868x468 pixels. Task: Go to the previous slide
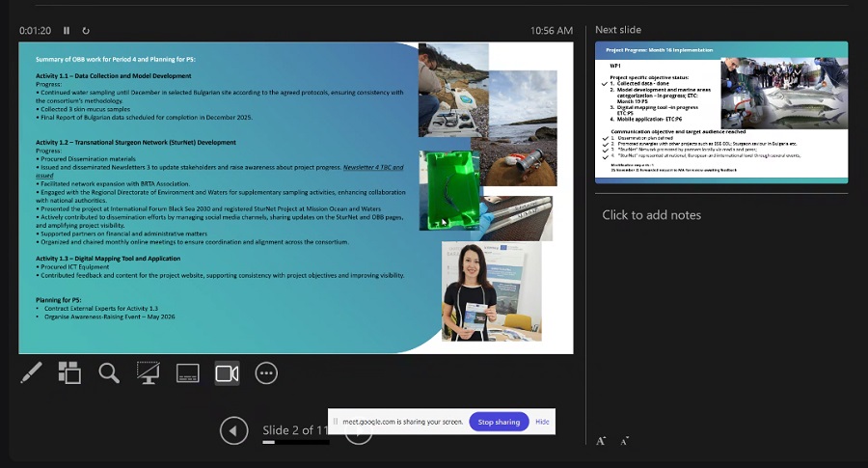(x=233, y=429)
